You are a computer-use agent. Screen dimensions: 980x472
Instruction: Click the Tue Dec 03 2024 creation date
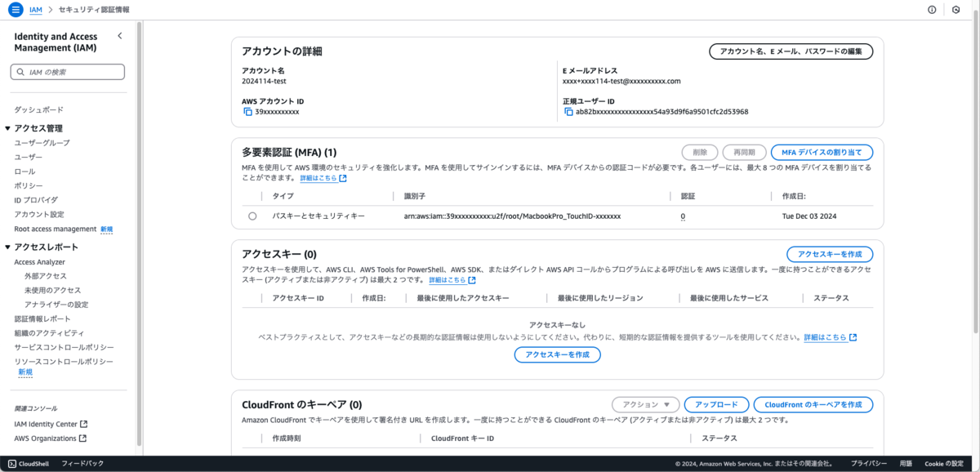click(x=809, y=216)
